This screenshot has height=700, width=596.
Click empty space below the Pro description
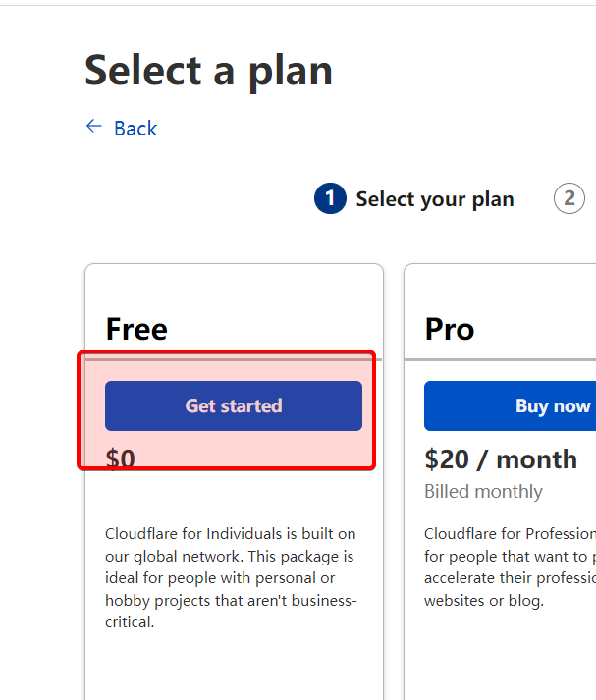click(x=500, y=658)
